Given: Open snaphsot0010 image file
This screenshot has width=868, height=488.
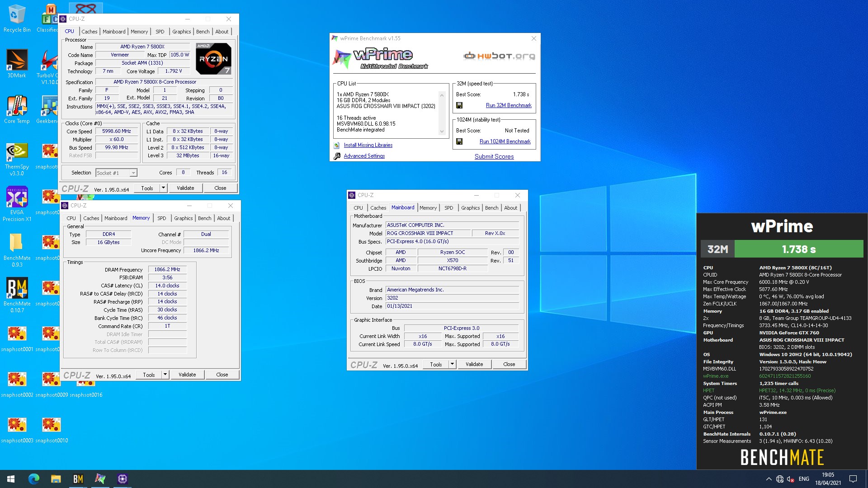Looking at the screenshot, I should coord(51,430).
